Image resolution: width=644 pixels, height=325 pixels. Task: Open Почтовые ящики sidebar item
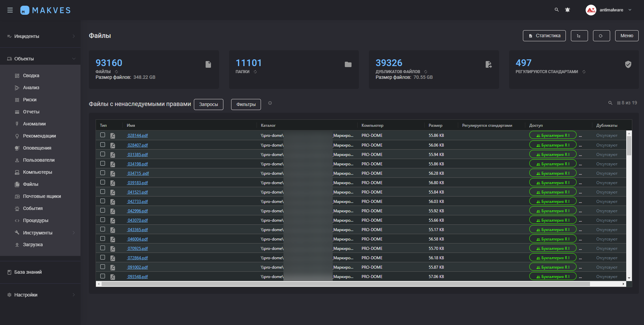[42, 196]
